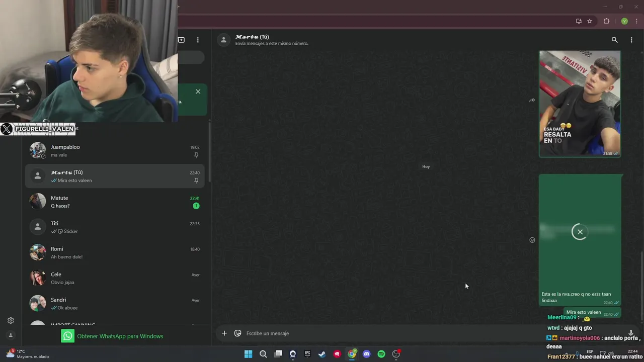Dismiss the green notification banner
The image size is (644, 362).
198,92
